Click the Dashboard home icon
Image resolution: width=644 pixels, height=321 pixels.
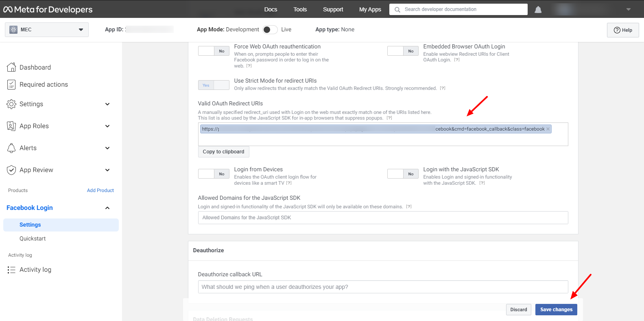click(11, 67)
